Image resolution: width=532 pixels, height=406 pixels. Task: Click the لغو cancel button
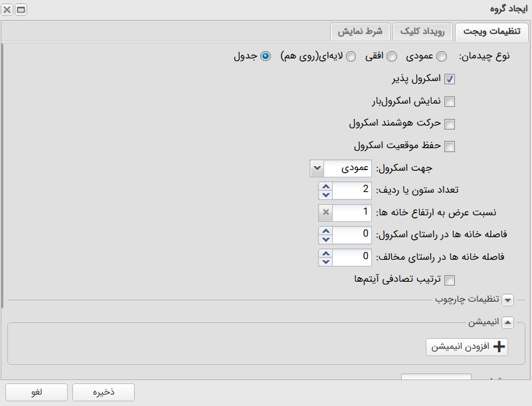click(37, 393)
